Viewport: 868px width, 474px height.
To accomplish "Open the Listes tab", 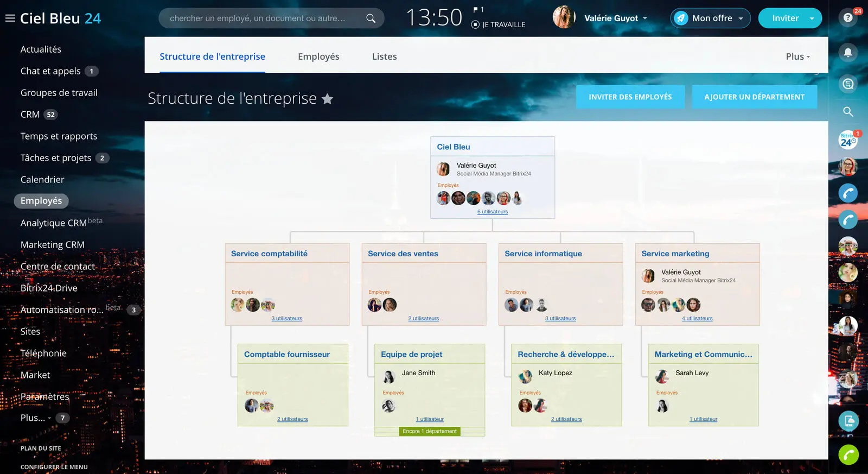I will [384, 56].
